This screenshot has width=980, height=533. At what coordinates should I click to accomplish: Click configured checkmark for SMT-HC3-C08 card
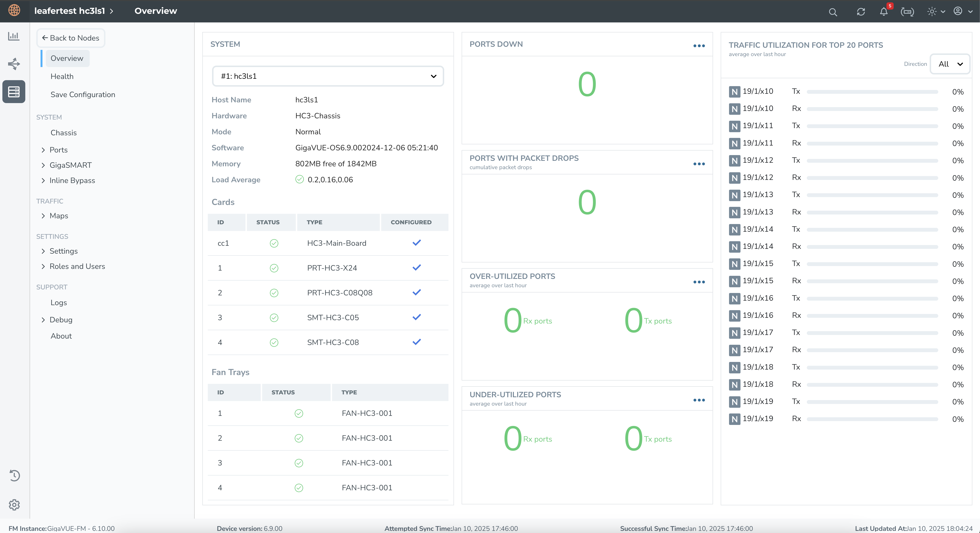pyautogui.click(x=417, y=342)
